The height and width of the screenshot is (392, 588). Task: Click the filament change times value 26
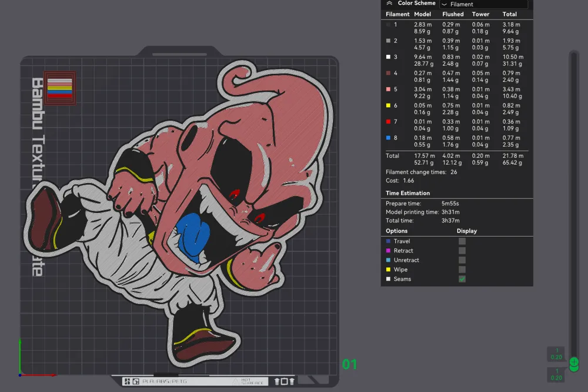tap(454, 172)
